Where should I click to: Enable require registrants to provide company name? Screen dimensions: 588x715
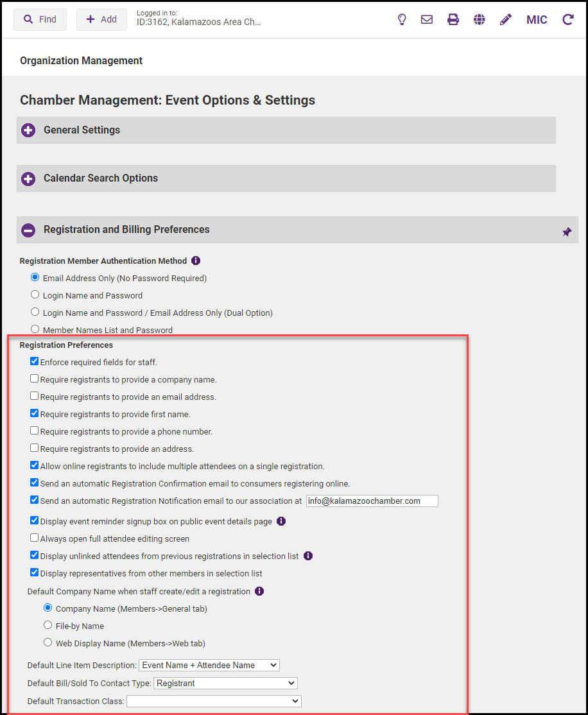coord(35,379)
